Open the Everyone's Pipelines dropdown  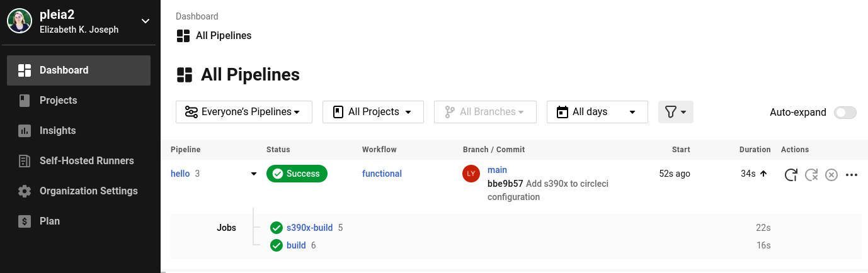tap(241, 112)
